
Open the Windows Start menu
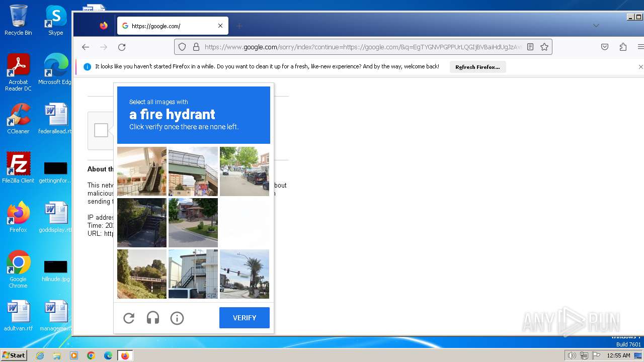(14, 355)
